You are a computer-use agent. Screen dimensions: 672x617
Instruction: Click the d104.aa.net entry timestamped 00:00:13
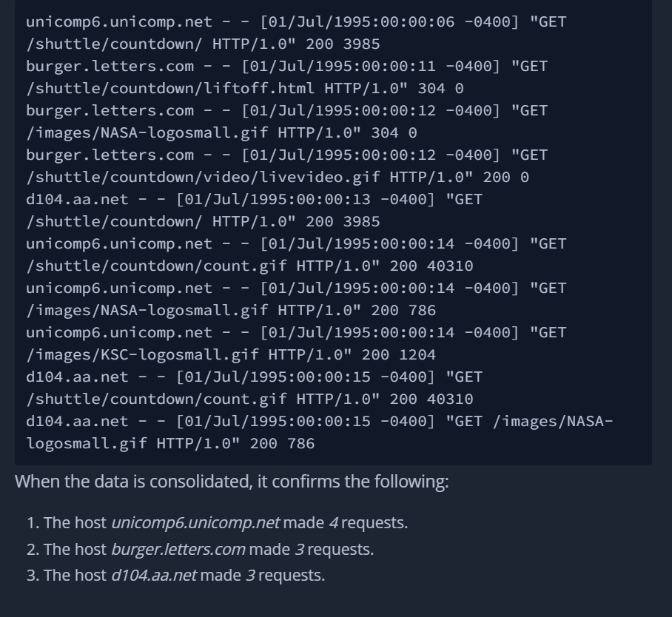[254, 200]
